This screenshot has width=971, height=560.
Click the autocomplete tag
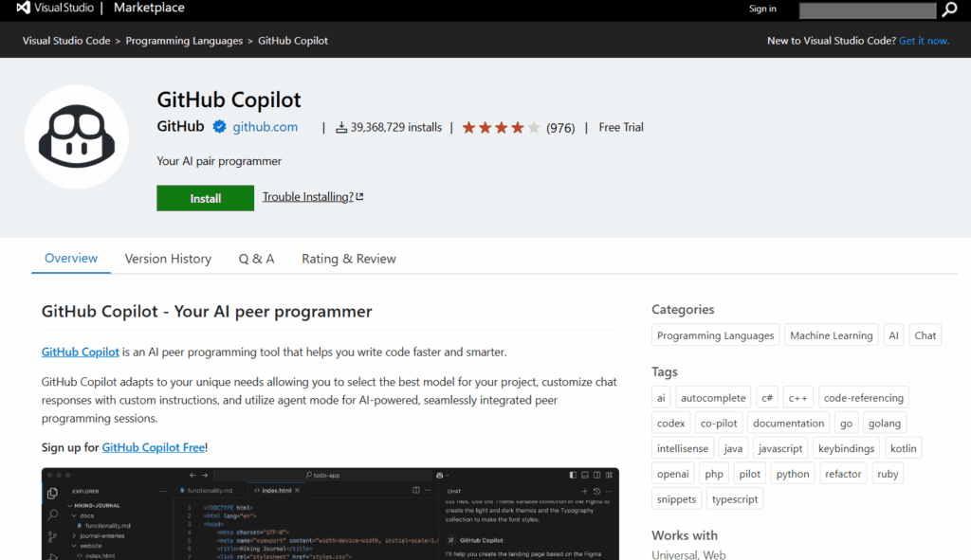click(x=713, y=398)
